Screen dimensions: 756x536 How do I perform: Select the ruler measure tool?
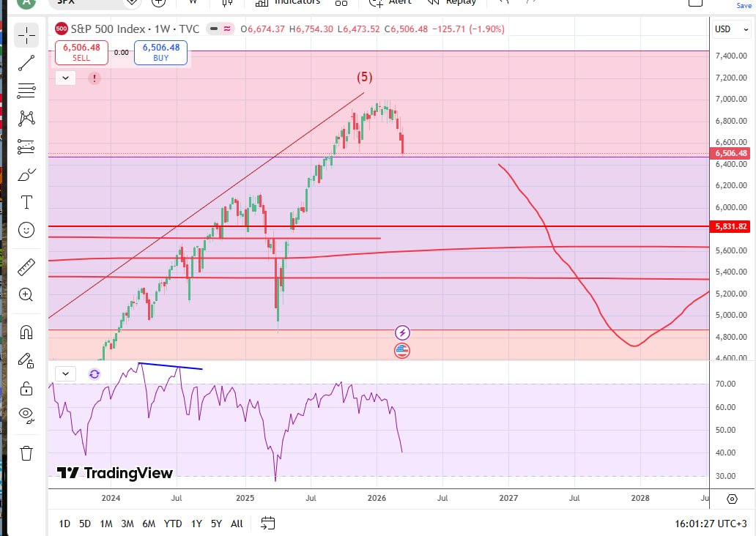(x=26, y=267)
